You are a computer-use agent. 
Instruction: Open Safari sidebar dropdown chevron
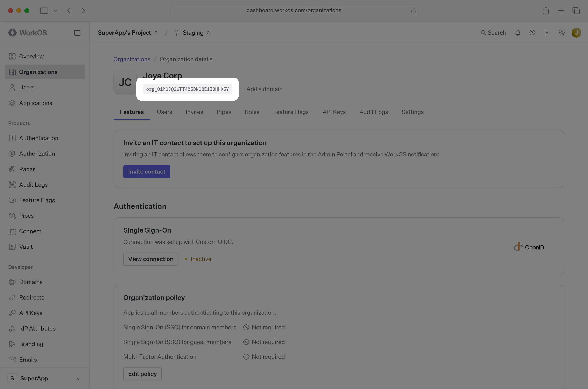point(55,11)
